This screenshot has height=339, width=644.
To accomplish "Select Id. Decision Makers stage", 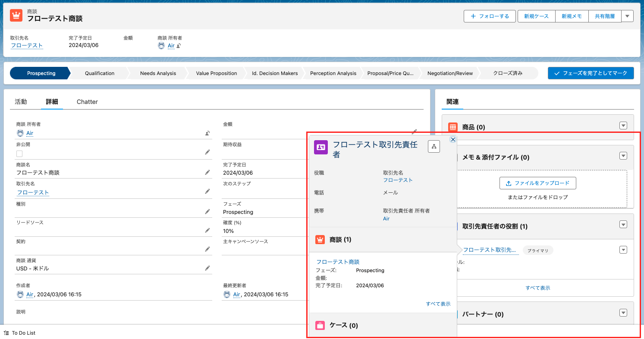I will click(x=275, y=73).
